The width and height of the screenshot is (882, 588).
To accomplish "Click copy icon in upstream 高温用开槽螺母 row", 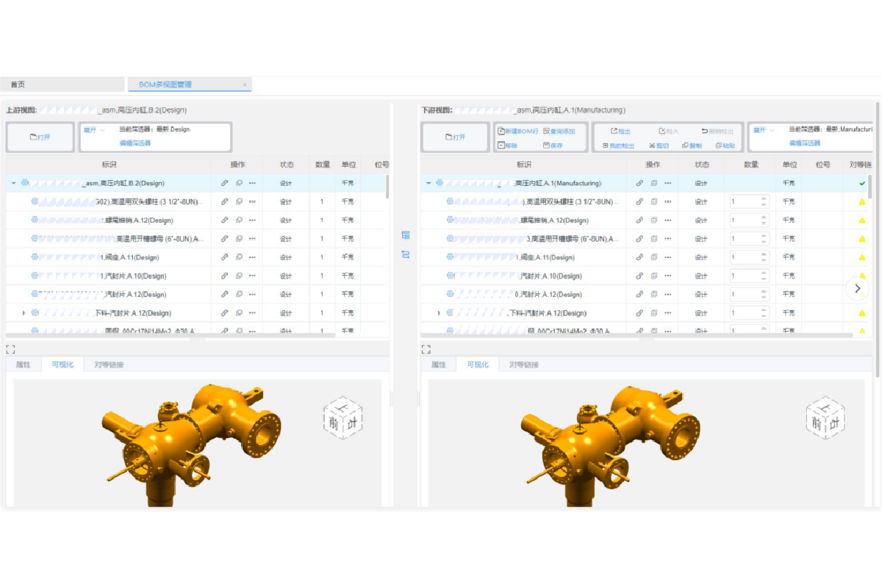I will coord(239,239).
